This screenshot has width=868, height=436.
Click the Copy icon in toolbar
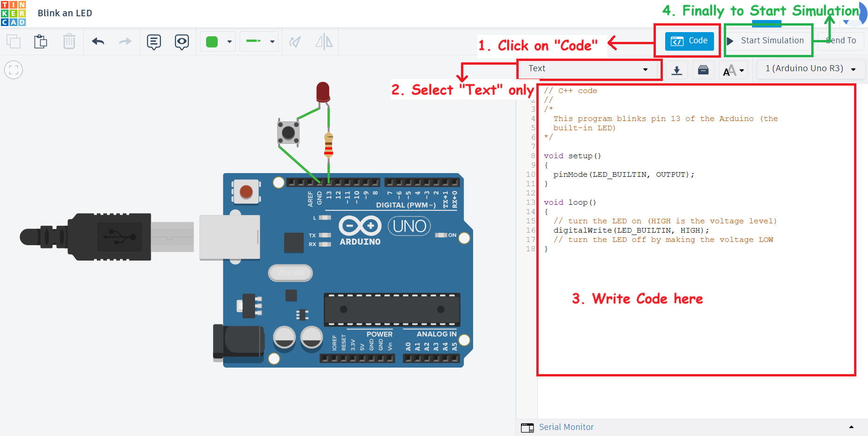pyautogui.click(x=13, y=42)
